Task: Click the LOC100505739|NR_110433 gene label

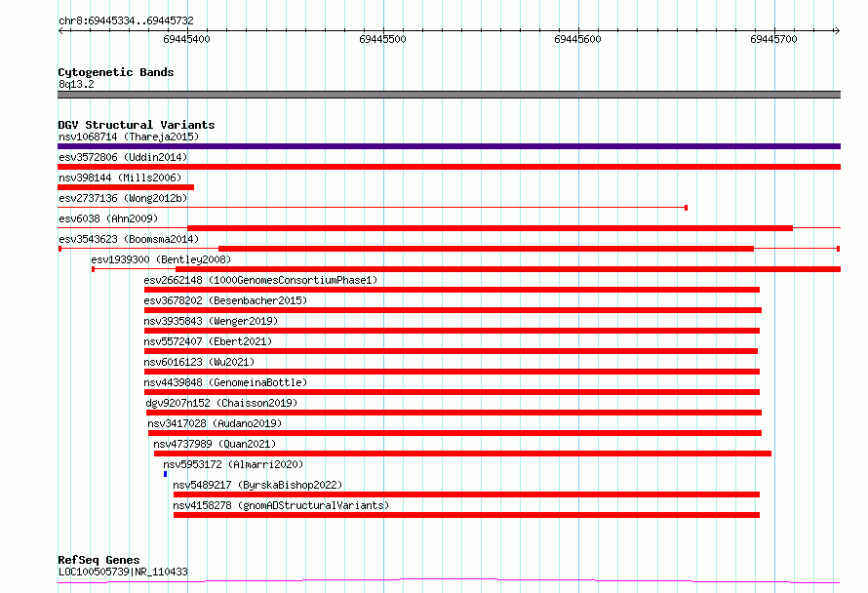Action: pyautogui.click(x=123, y=572)
